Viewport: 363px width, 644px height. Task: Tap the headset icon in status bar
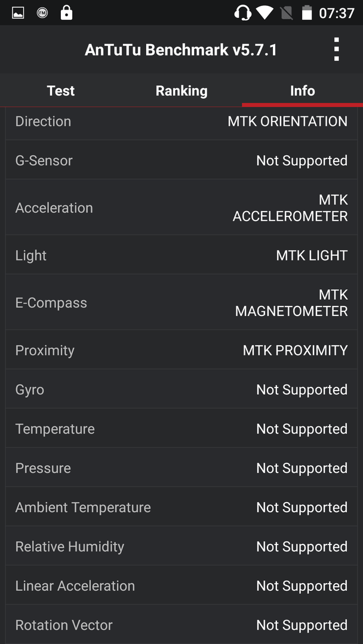(x=242, y=13)
